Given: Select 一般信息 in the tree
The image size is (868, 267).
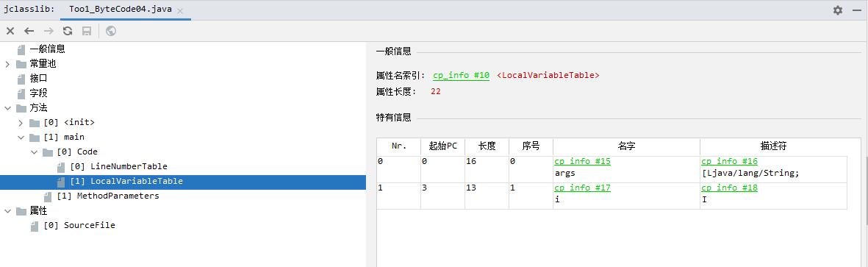Looking at the screenshot, I should (47, 49).
